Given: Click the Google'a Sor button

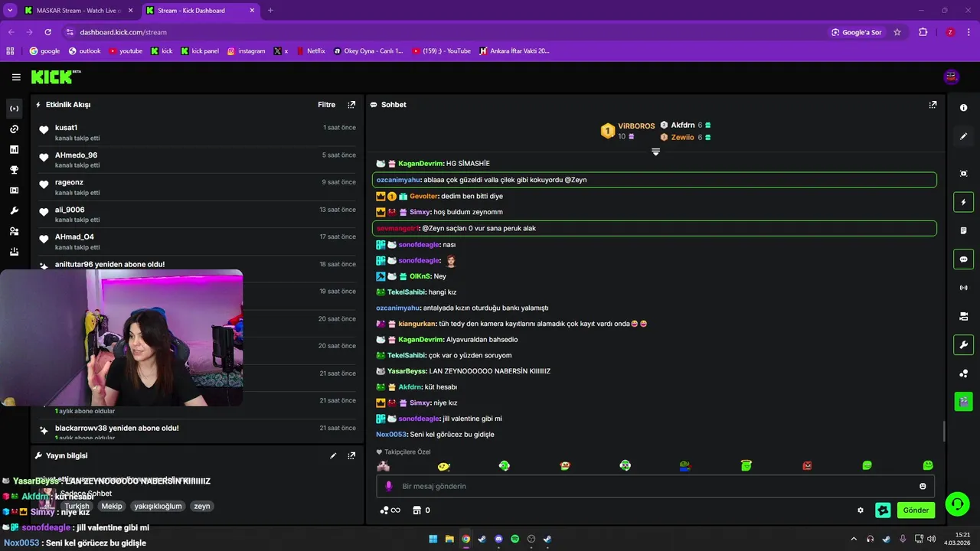Looking at the screenshot, I should (x=857, y=32).
